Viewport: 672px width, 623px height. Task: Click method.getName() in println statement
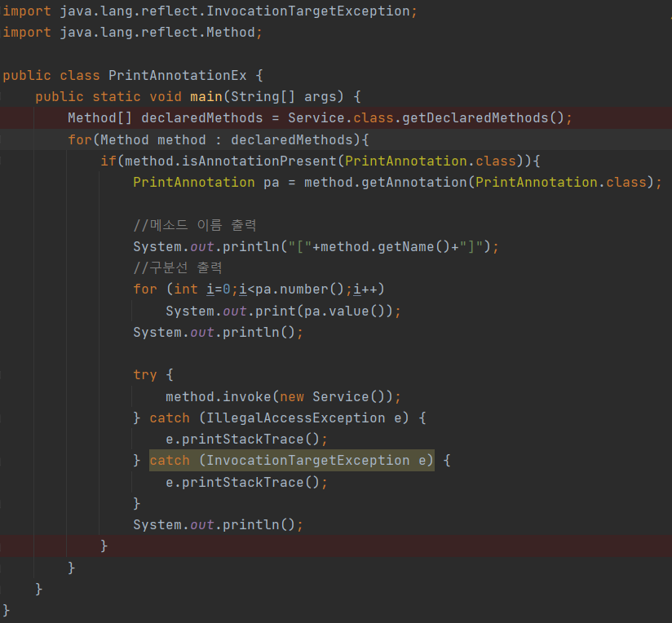(385, 247)
